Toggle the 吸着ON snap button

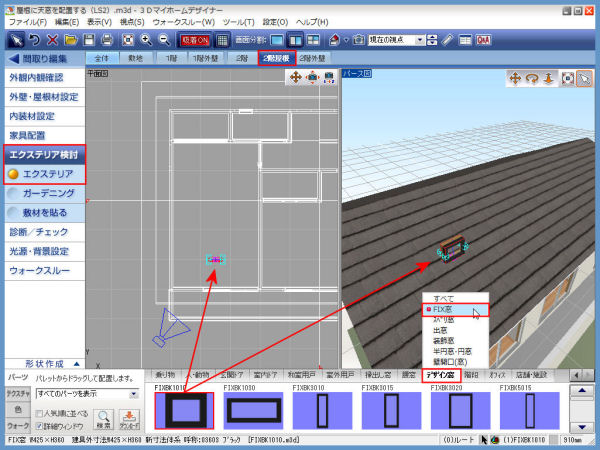pos(196,40)
